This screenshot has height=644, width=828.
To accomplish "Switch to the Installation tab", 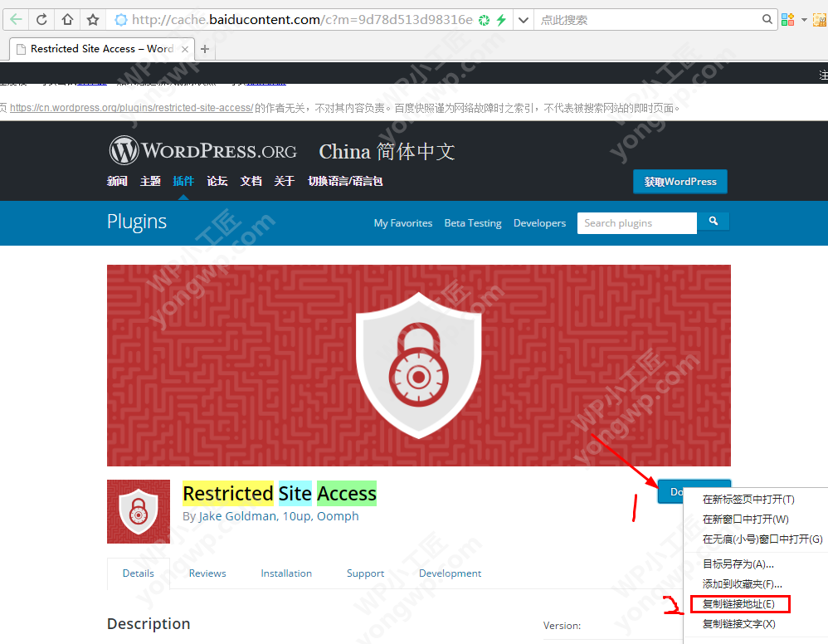I will [286, 573].
